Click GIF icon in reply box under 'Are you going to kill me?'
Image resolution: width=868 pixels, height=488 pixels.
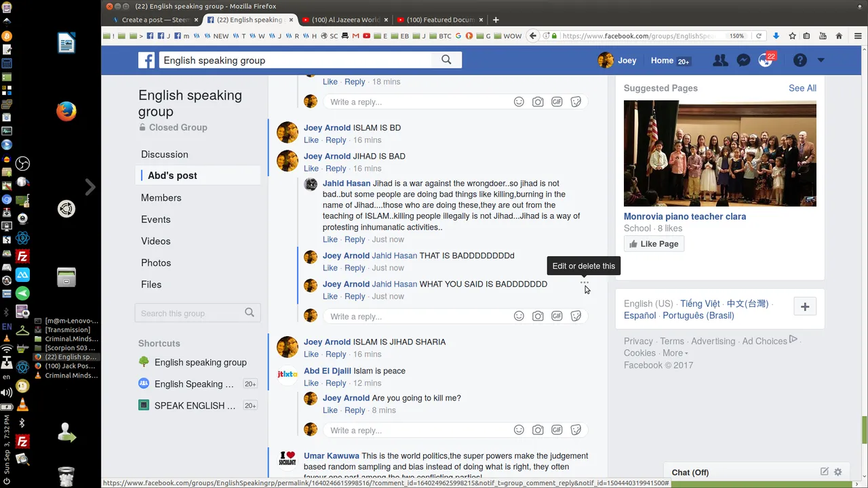coord(557,430)
